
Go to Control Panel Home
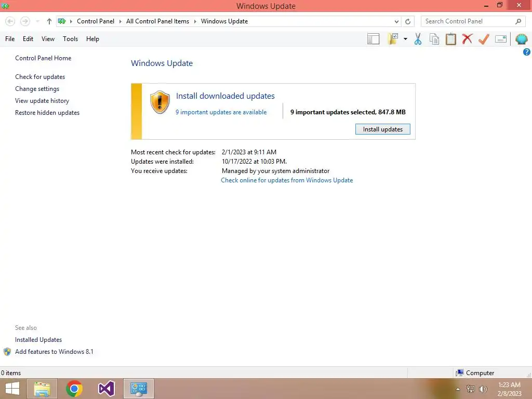(x=43, y=58)
